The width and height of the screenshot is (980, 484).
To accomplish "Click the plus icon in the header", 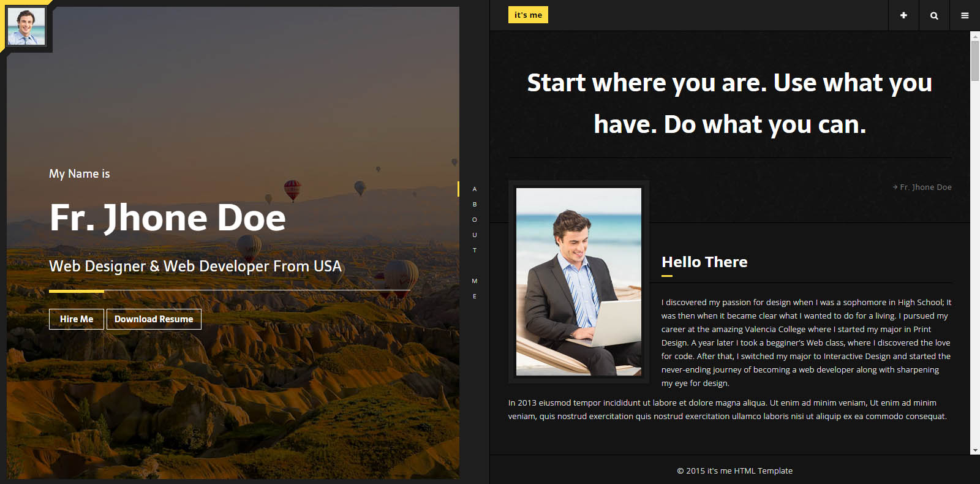I will 903,15.
